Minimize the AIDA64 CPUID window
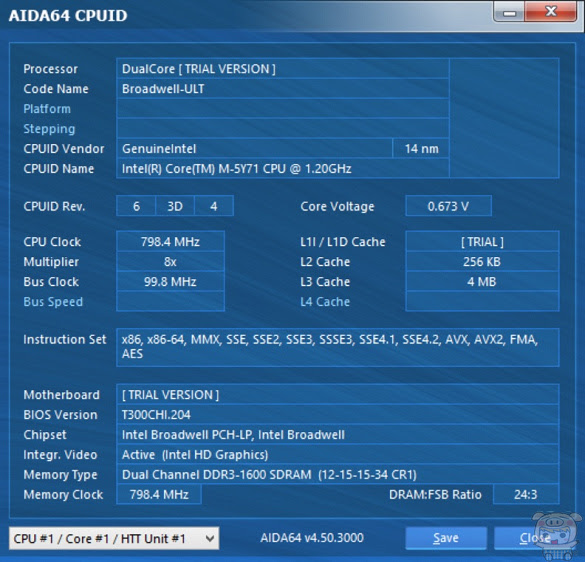The width and height of the screenshot is (585, 562). [x=509, y=12]
